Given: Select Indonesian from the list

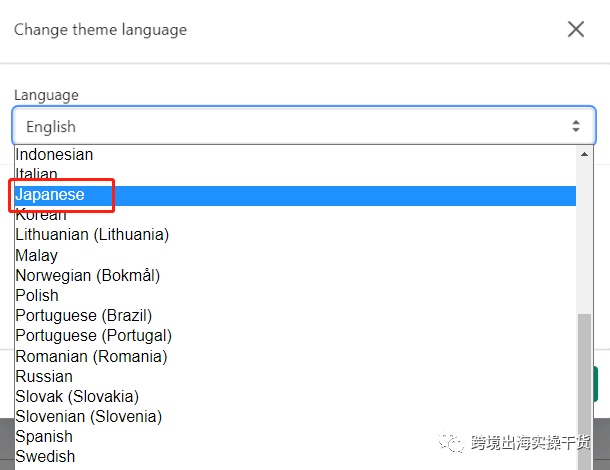Looking at the screenshot, I should click(295, 155).
